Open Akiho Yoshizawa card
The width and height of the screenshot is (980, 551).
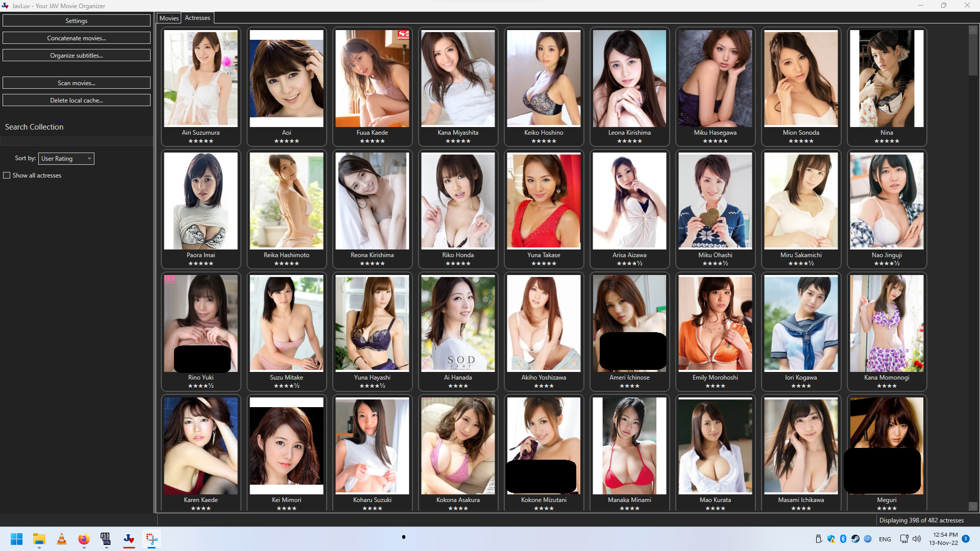[544, 332]
